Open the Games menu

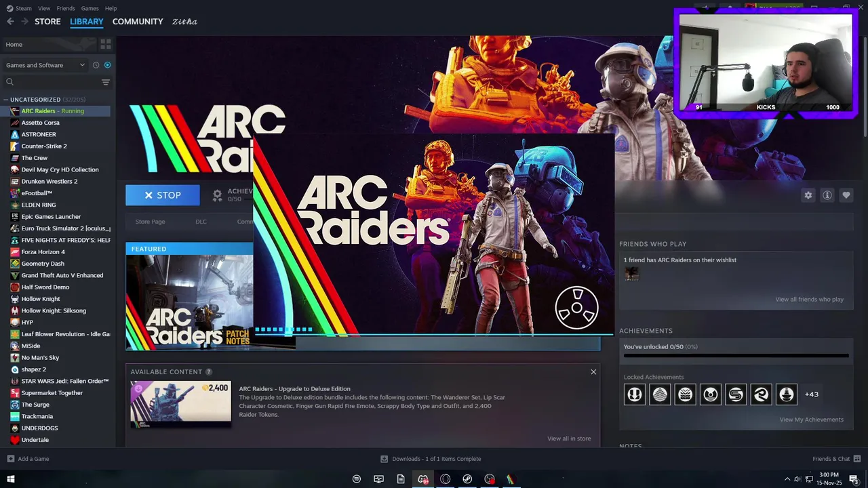pos(90,8)
